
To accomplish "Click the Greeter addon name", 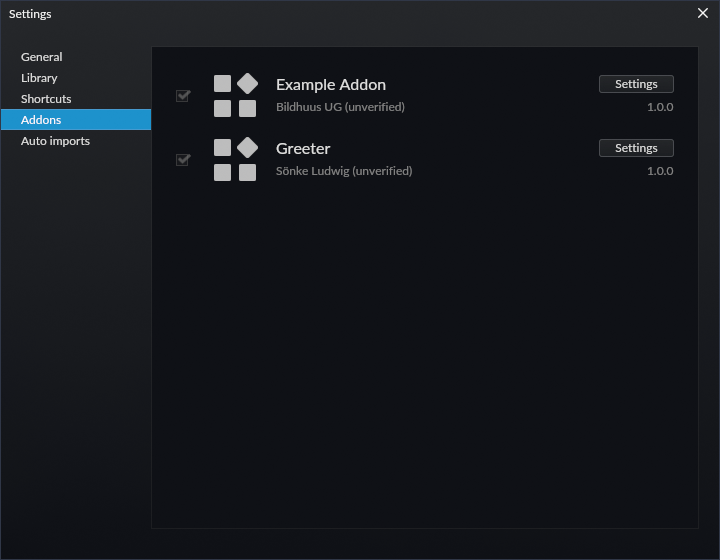I will click(x=303, y=149).
